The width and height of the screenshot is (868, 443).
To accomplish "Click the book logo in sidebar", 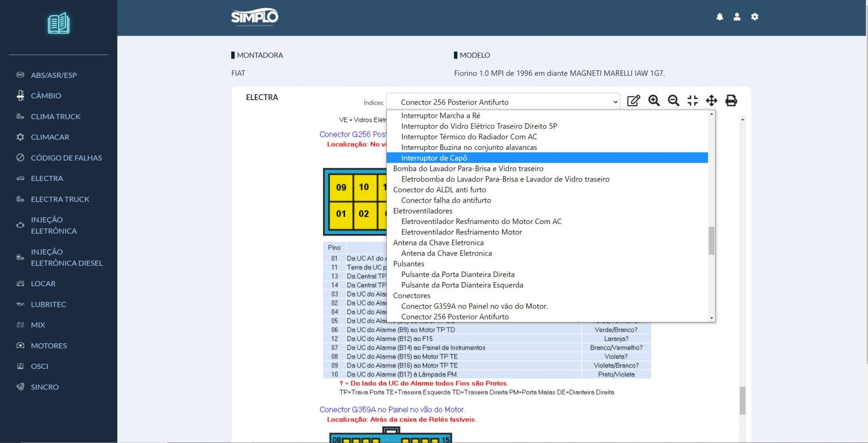I will (x=58, y=23).
